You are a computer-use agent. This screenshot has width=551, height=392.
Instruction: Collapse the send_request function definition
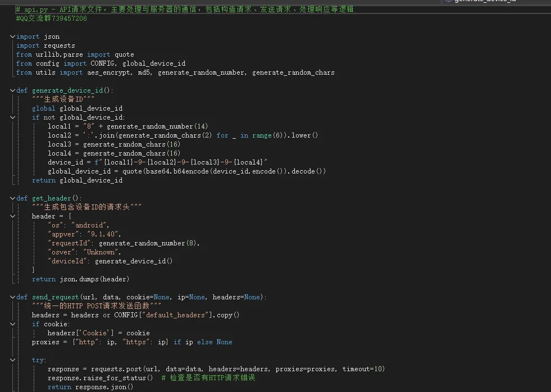coord(12,297)
